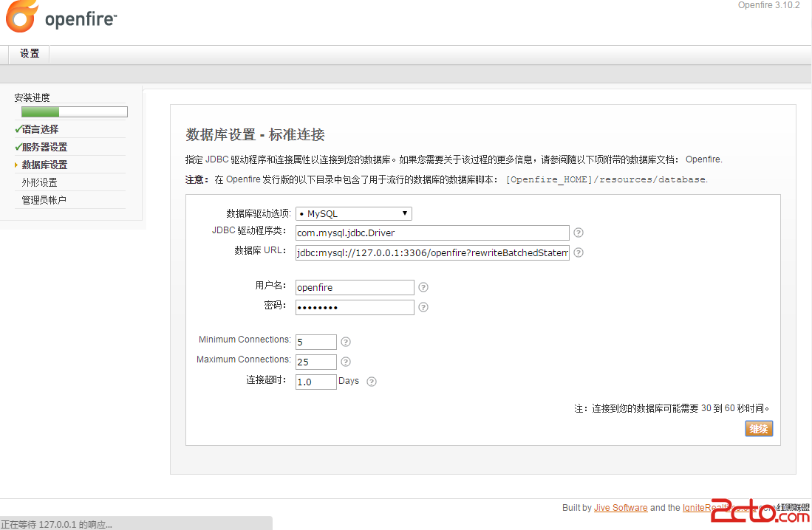Viewport: 812px width, 530px height.
Task: Click the installation progress bar
Action: point(75,111)
